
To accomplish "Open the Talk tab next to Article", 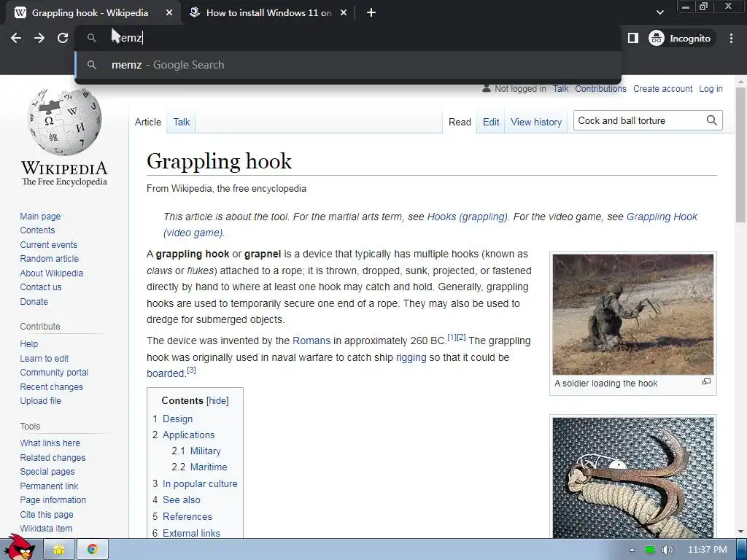I will pos(182,122).
